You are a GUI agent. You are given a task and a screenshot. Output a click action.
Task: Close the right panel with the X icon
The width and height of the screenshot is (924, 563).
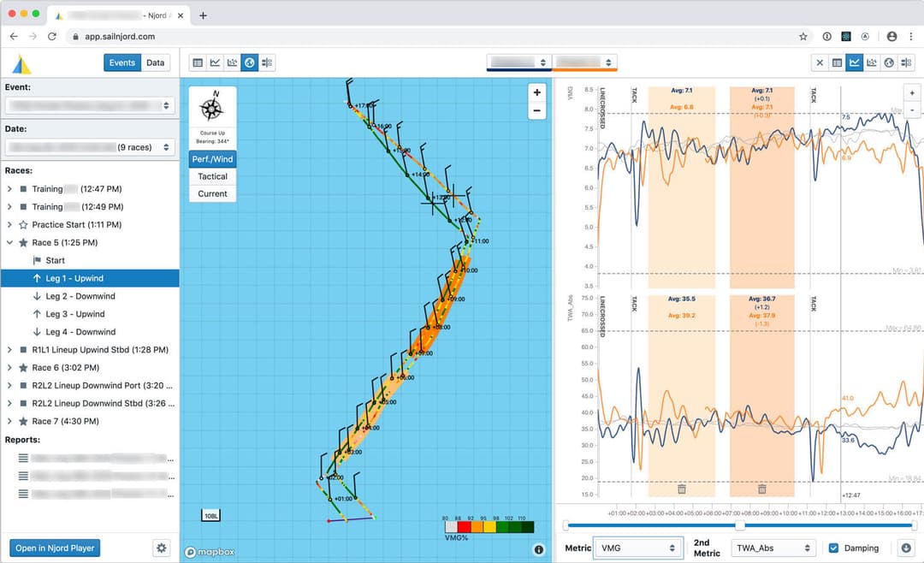(x=820, y=62)
